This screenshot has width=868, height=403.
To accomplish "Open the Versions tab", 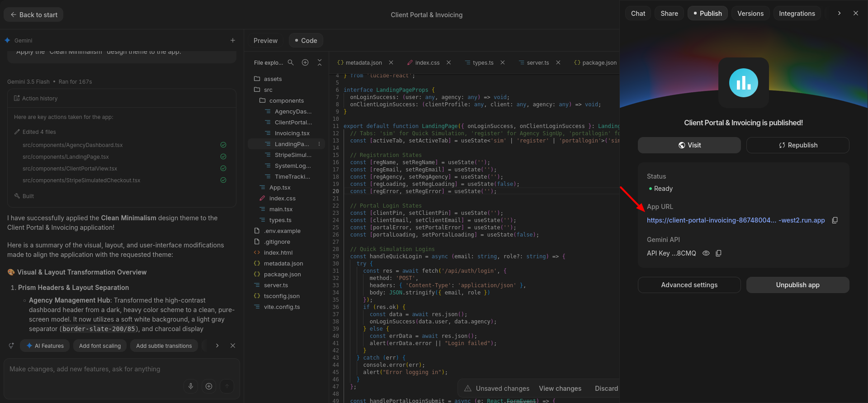I will [750, 14].
